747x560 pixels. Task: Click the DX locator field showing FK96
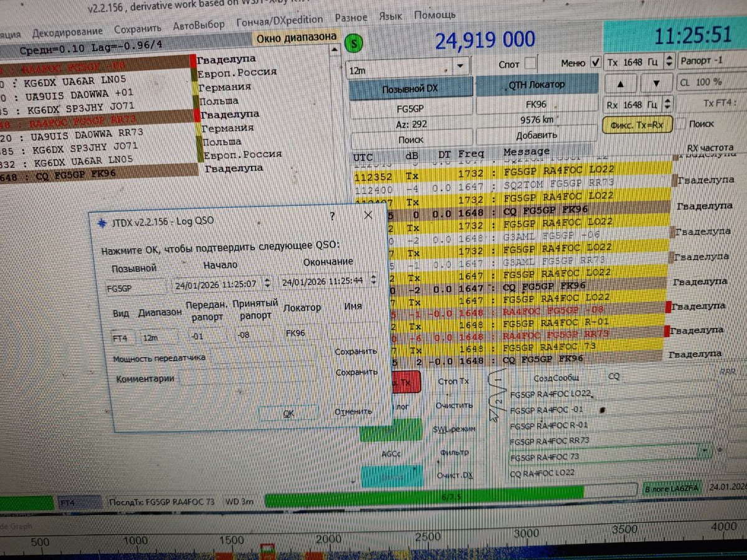[536, 105]
